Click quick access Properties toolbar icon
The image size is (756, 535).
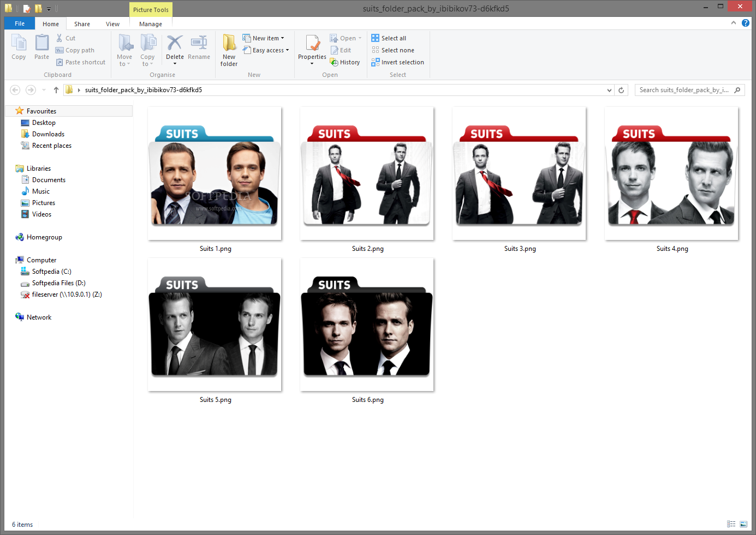(26, 8)
